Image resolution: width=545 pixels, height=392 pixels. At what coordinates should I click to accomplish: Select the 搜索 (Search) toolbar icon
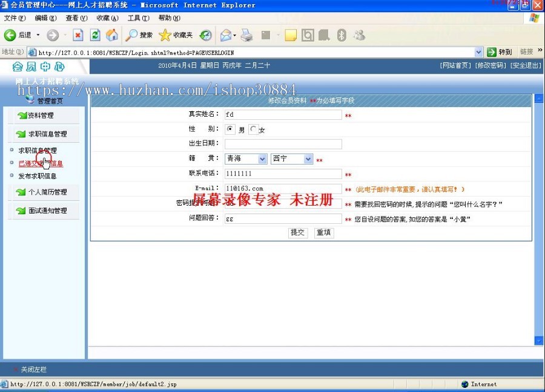pyautogui.click(x=140, y=34)
